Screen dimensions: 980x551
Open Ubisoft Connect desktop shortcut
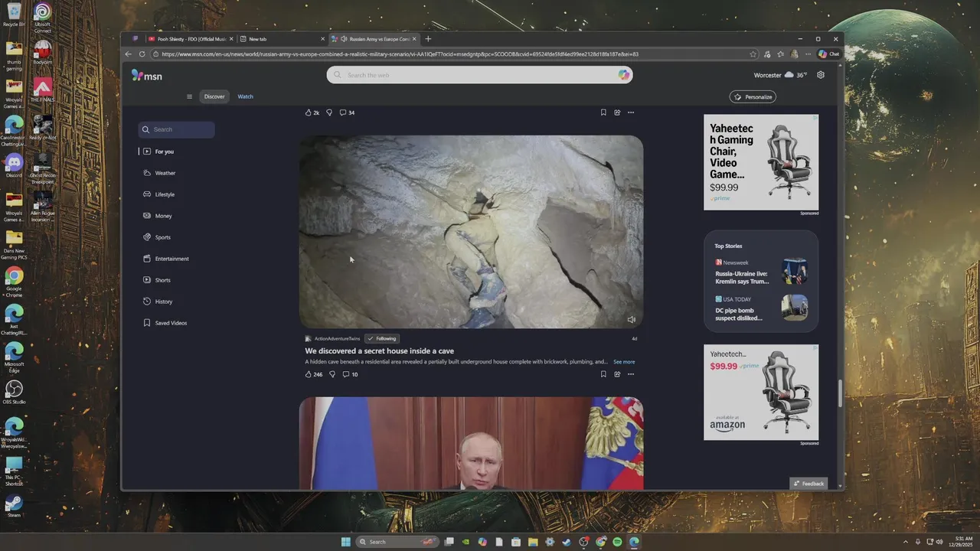pyautogui.click(x=42, y=15)
